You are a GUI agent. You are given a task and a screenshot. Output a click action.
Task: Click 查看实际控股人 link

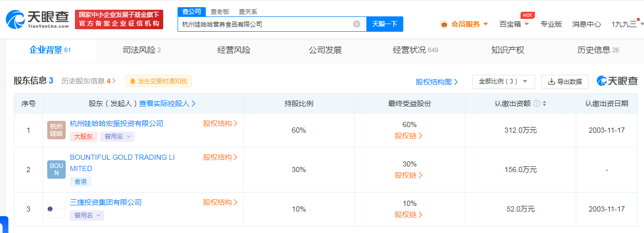click(x=167, y=103)
